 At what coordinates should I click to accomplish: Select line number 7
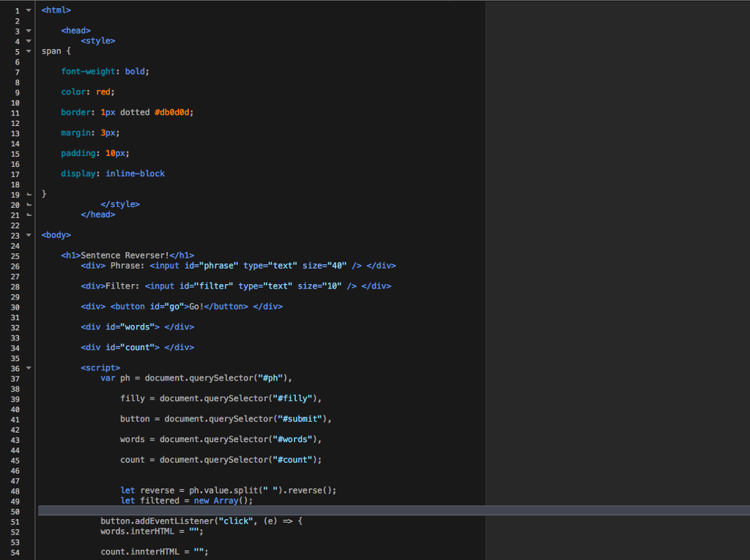click(18, 71)
